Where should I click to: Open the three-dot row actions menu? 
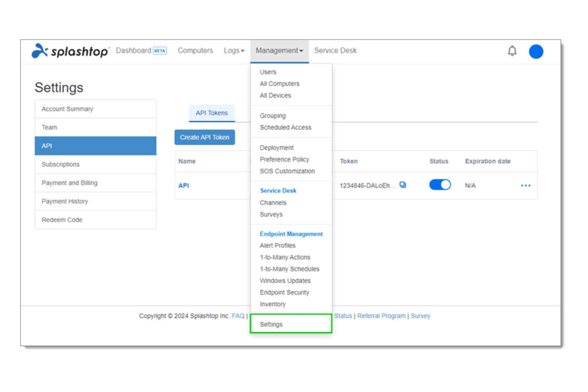point(526,185)
